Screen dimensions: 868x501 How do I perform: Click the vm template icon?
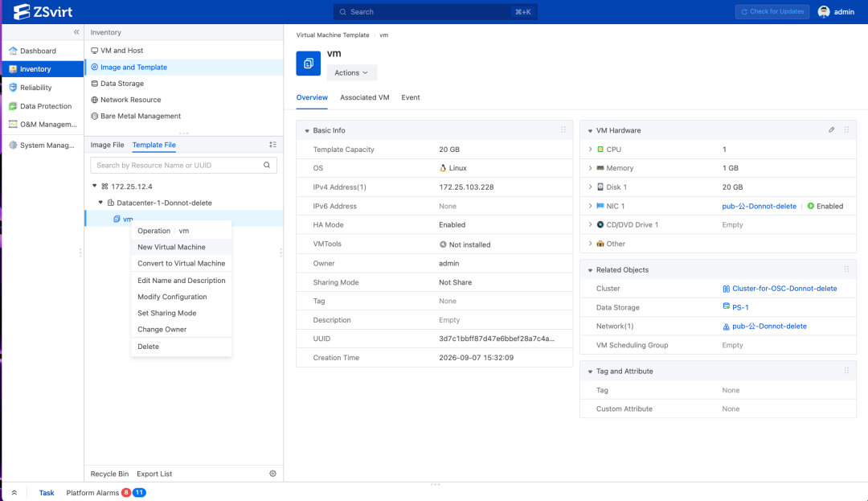(309, 63)
